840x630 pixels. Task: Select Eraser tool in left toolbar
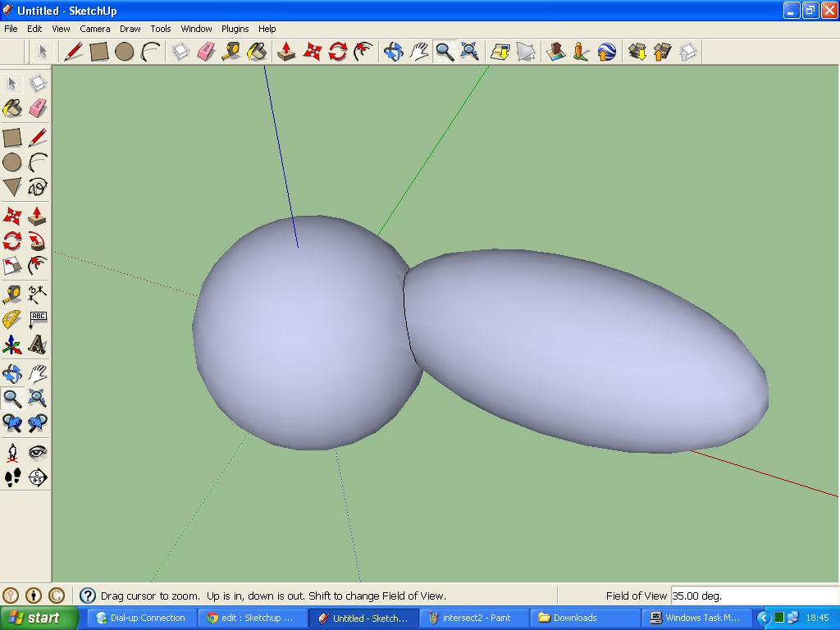point(38,108)
